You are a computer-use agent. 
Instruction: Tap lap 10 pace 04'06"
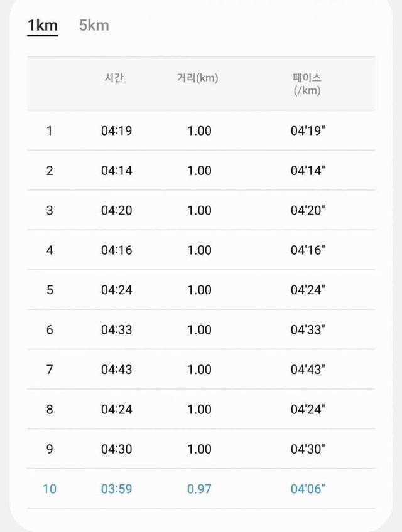tap(307, 489)
